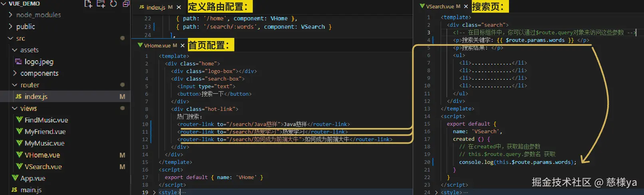The height and width of the screenshot is (195, 644).
Task: Switch to the VSearch.vue editor tab
Action: click(440, 6)
